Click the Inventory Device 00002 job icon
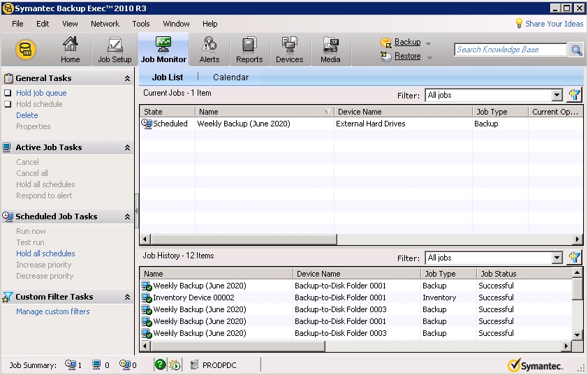The height and width of the screenshot is (375, 588). coord(147,297)
